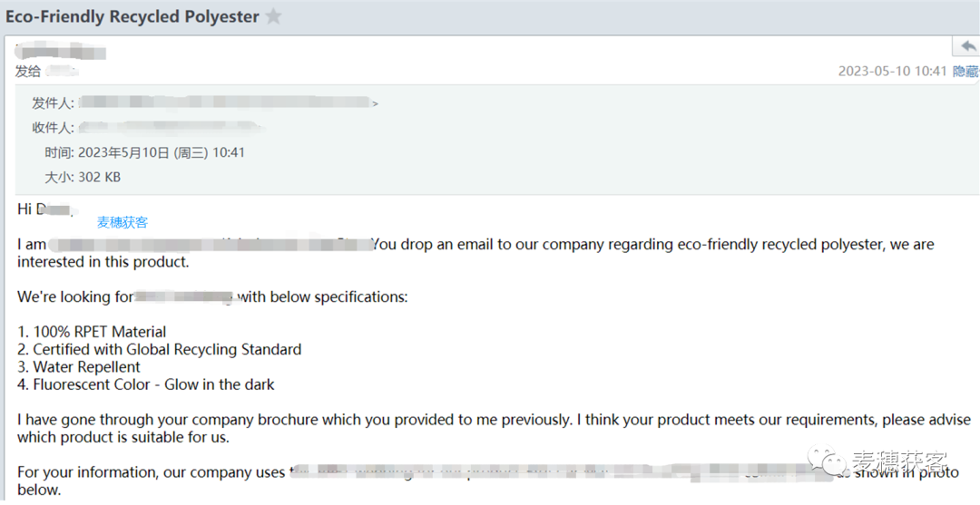Click the WeChat logo watermark icon
980x505 pixels.
tap(828, 461)
